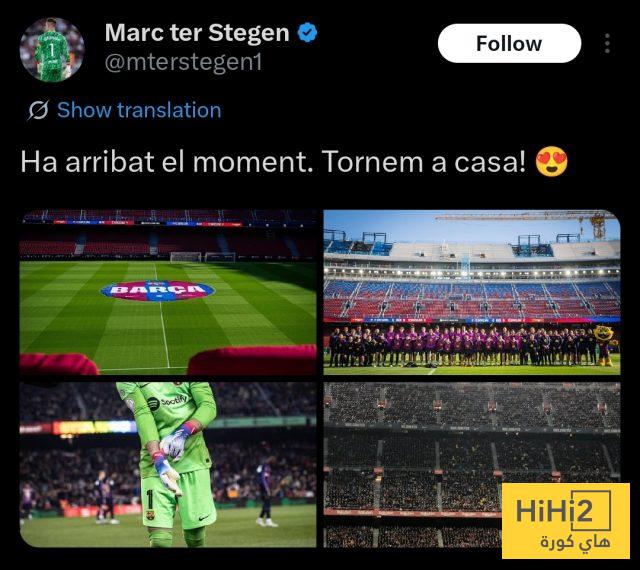The width and height of the screenshot is (640, 570).
Task: Click the Show translation link
Action: (139, 110)
